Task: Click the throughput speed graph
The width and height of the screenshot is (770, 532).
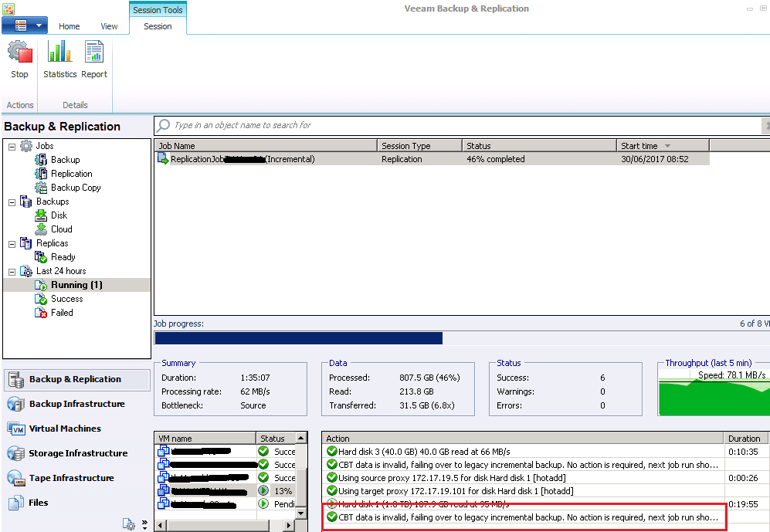Action: (x=714, y=392)
